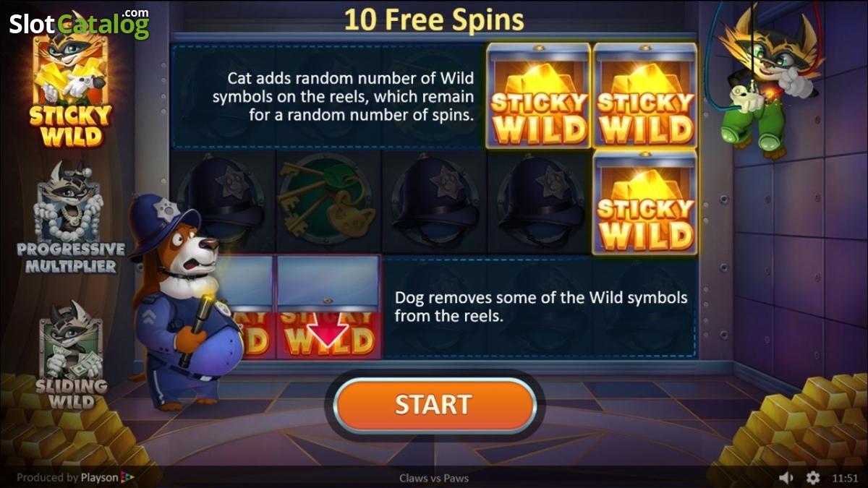Click the green keys reel symbol

coord(328,202)
